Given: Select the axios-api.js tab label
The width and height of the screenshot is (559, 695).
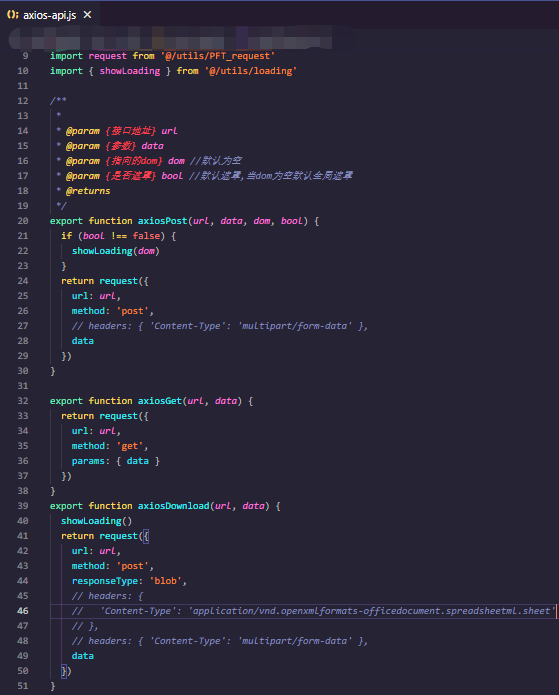Looking at the screenshot, I should (x=50, y=15).
